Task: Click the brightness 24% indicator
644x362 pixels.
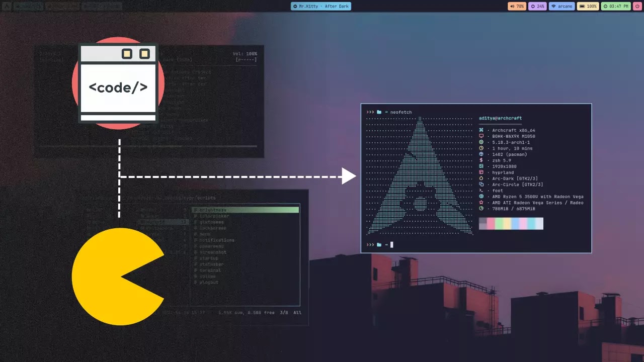Action: click(538, 7)
